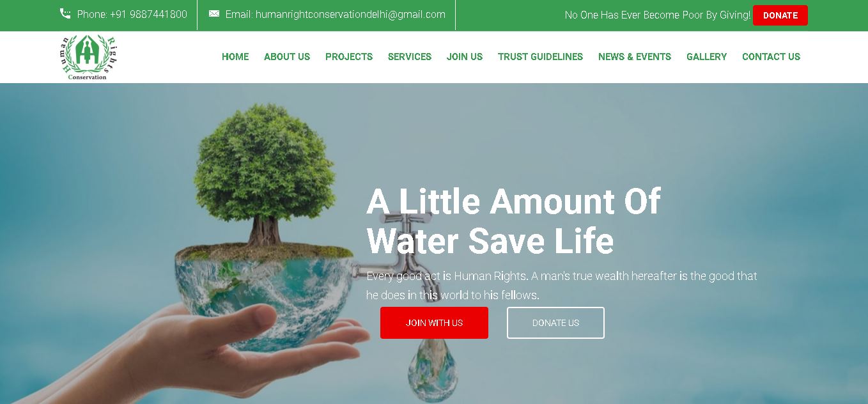Select SERVICES in the navigation bar
Image resolution: width=868 pixels, height=404 pixels.
pyautogui.click(x=410, y=57)
